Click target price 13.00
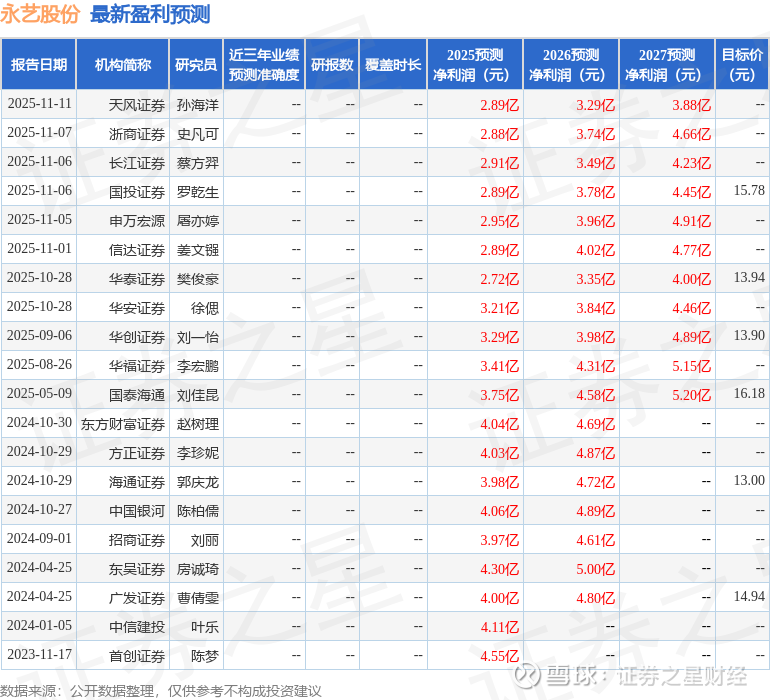This screenshot has width=770, height=700. coord(749,480)
